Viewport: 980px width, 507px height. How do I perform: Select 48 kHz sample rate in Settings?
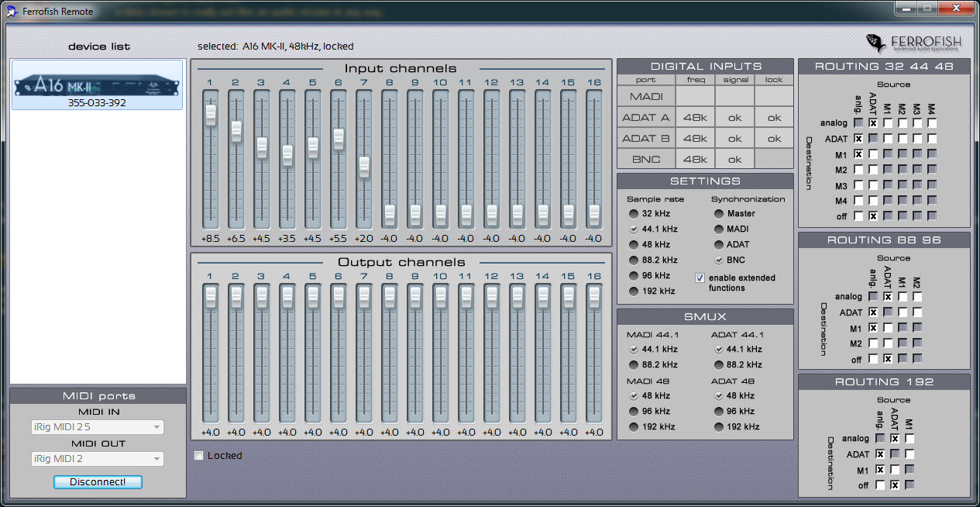(634, 244)
